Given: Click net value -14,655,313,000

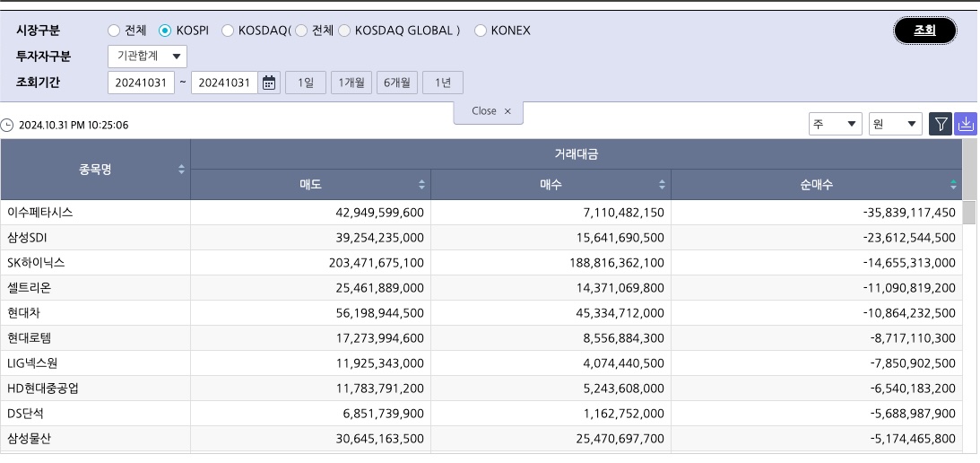Looking at the screenshot, I should [909, 263].
